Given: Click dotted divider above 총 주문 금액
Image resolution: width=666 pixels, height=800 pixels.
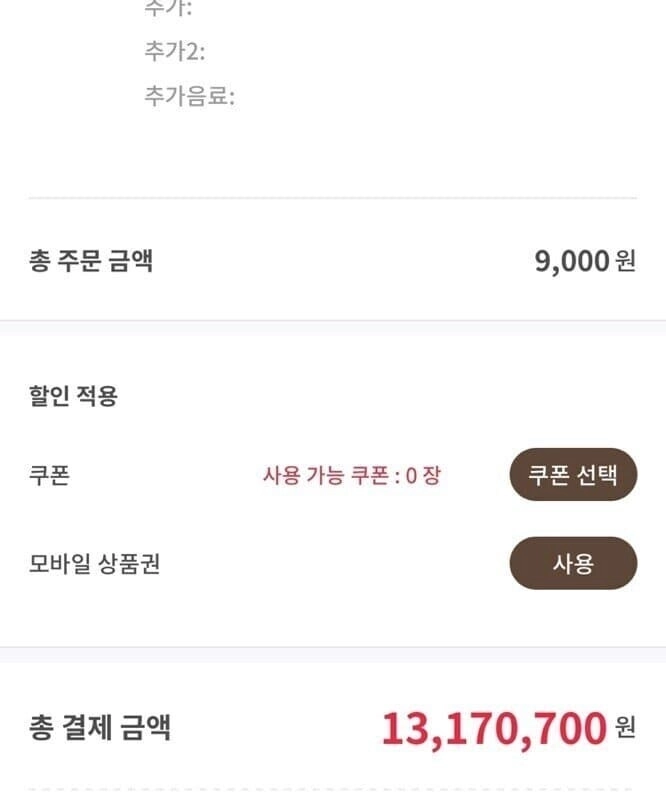Looking at the screenshot, I should pos(333,198).
